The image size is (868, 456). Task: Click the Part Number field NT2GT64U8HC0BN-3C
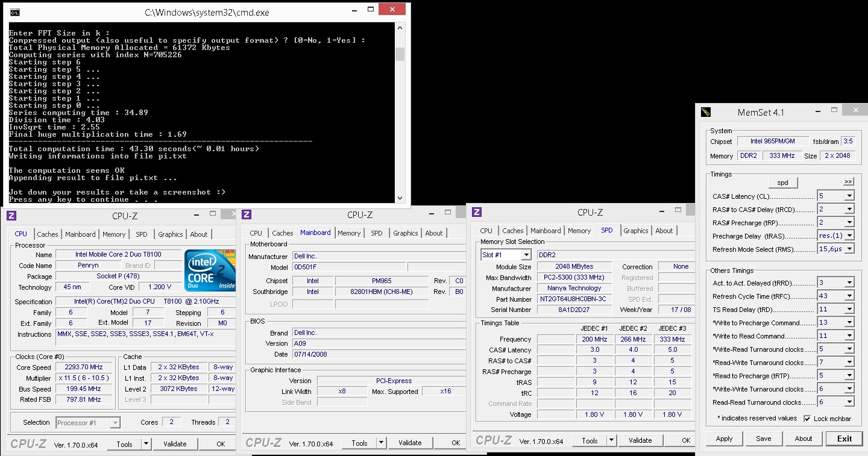tap(574, 299)
